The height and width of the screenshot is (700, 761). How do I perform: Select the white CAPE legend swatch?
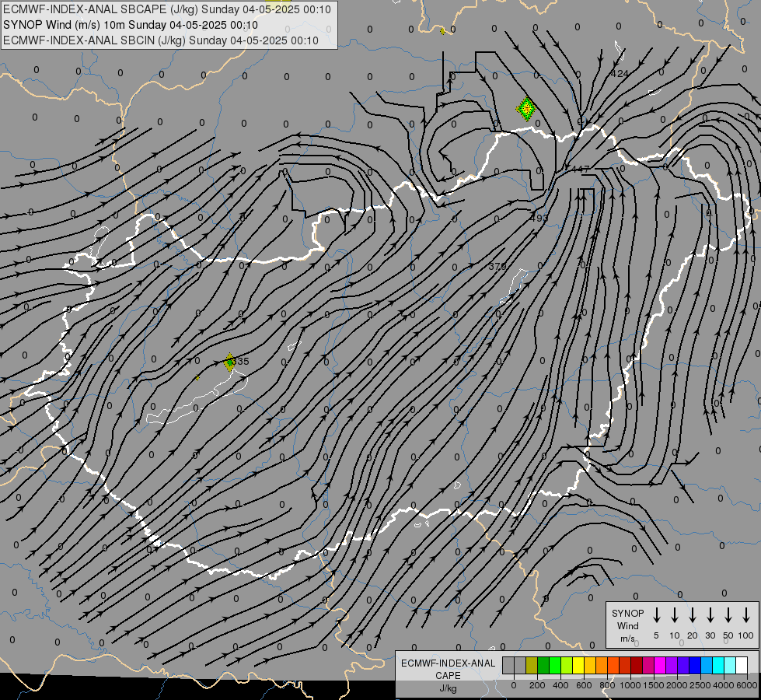[x=742, y=665]
